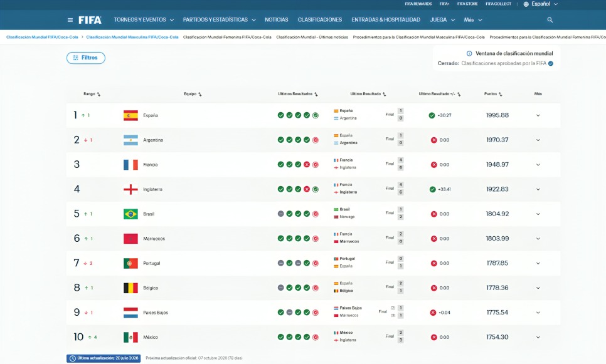Click the blue verified check after FIFA
This screenshot has width=606, height=364.
pyautogui.click(x=551, y=63)
